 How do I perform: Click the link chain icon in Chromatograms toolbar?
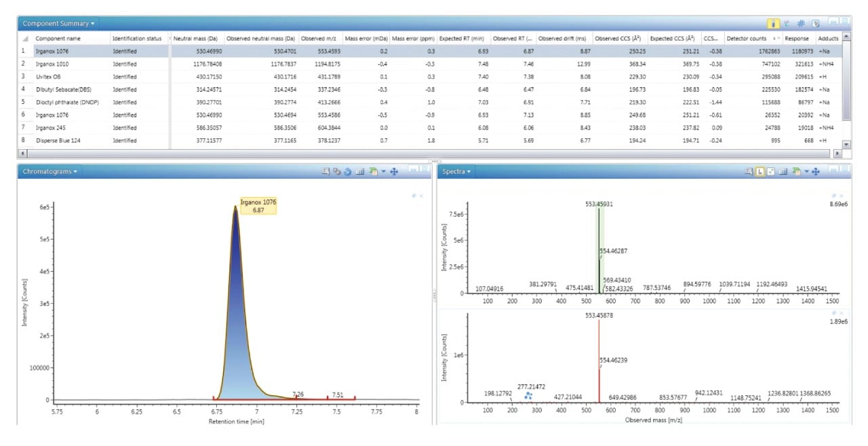coord(337,171)
